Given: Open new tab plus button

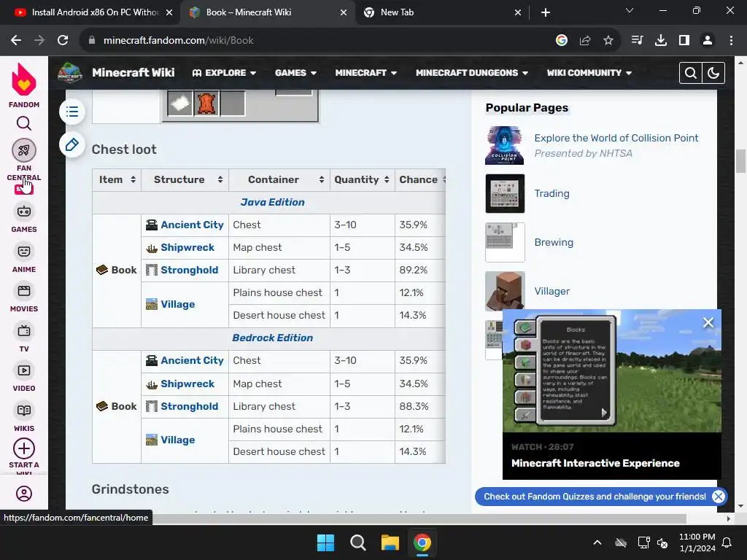Looking at the screenshot, I should (546, 12).
